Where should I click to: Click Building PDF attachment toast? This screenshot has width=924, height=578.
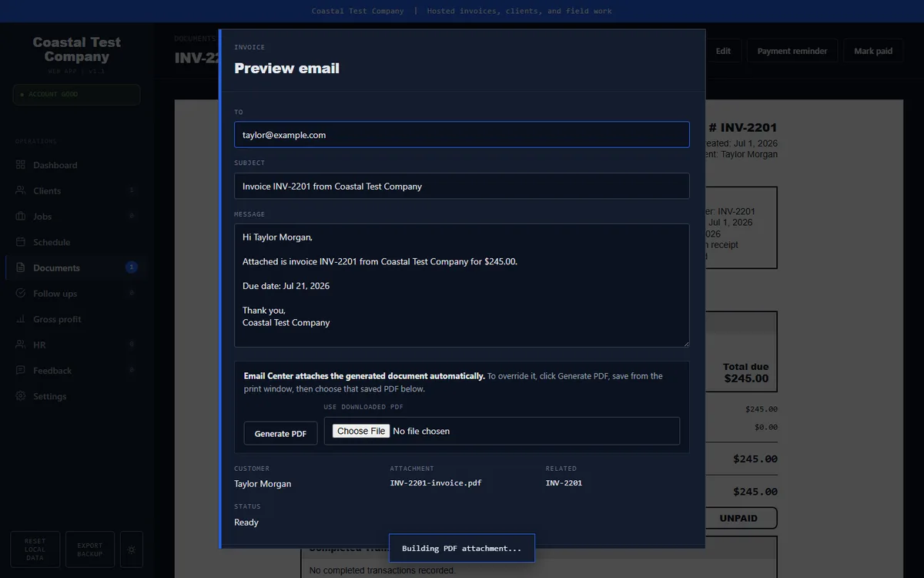point(462,548)
